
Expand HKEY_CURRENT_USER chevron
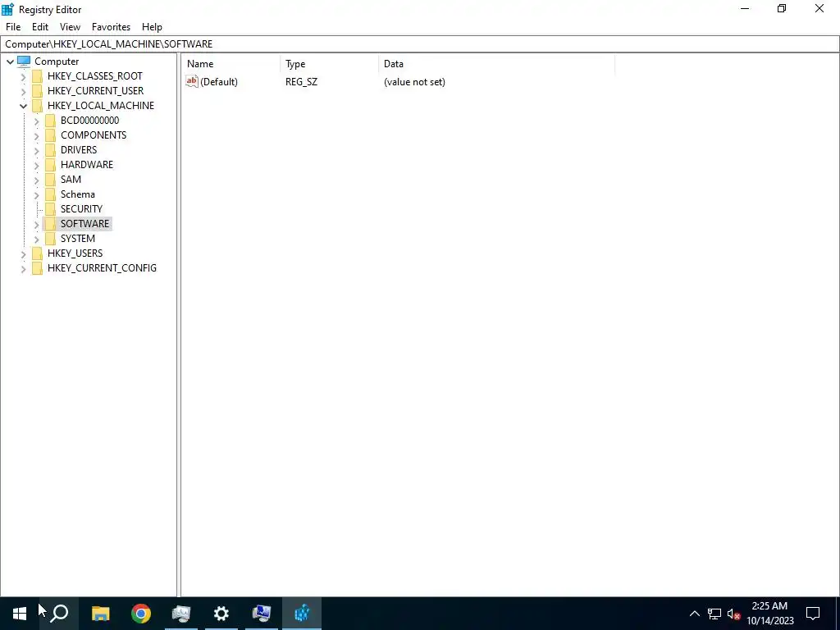(x=23, y=92)
